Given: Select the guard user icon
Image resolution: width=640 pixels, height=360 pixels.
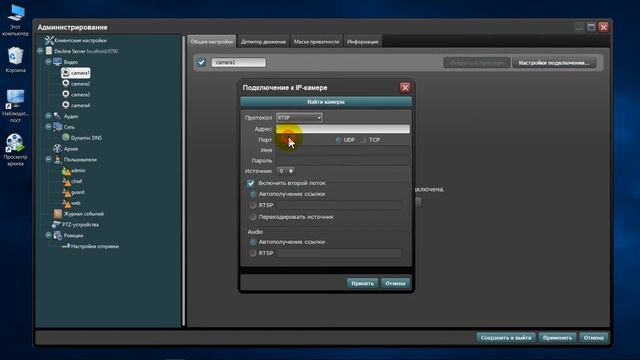Looking at the screenshot, I should point(66,192).
